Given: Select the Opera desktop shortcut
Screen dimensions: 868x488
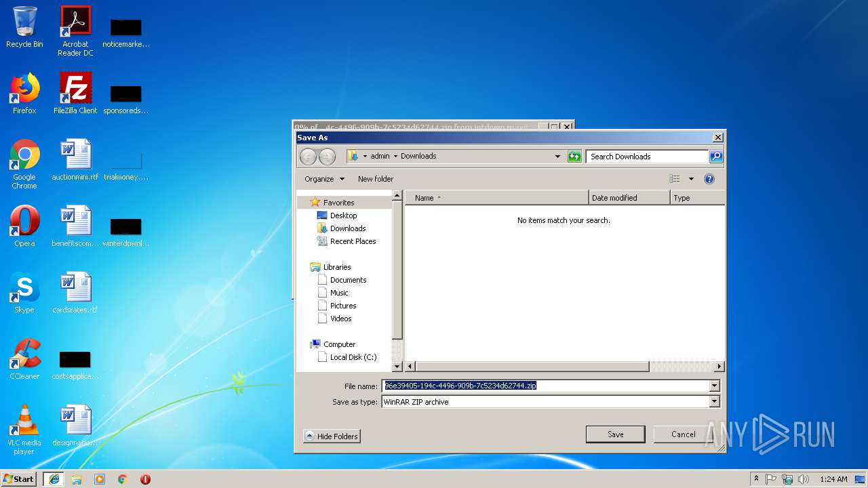Looking at the screenshot, I should point(24,226).
